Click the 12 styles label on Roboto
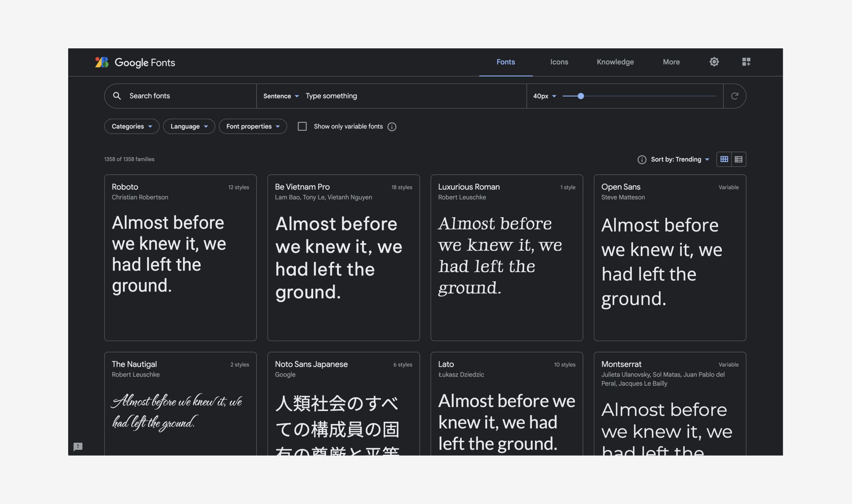 pos(239,187)
